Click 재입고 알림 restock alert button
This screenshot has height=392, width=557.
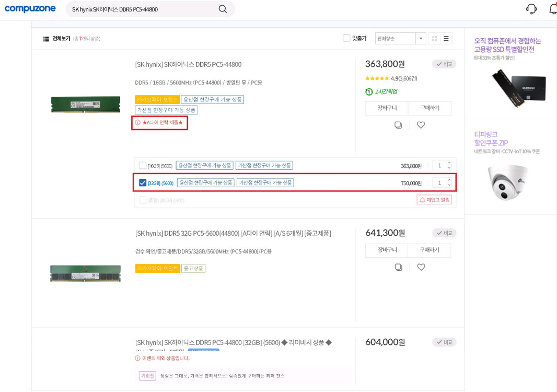pyautogui.click(x=434, y=200)
